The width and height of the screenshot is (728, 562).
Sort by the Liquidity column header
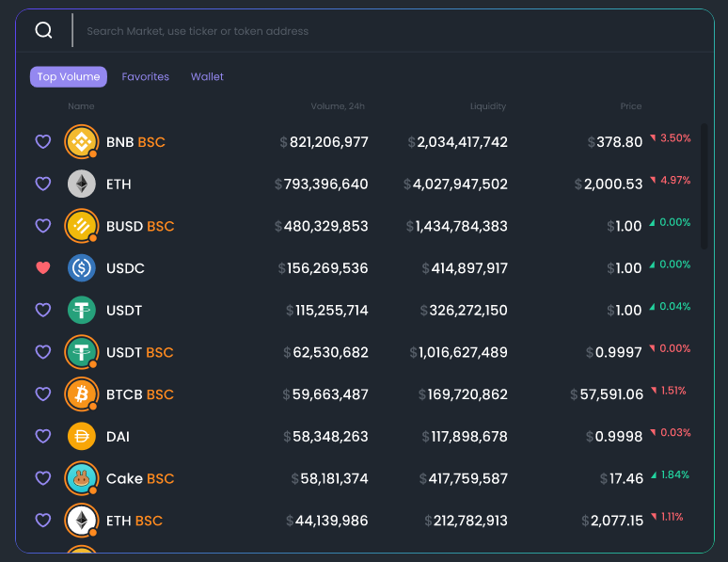(488, 106)
